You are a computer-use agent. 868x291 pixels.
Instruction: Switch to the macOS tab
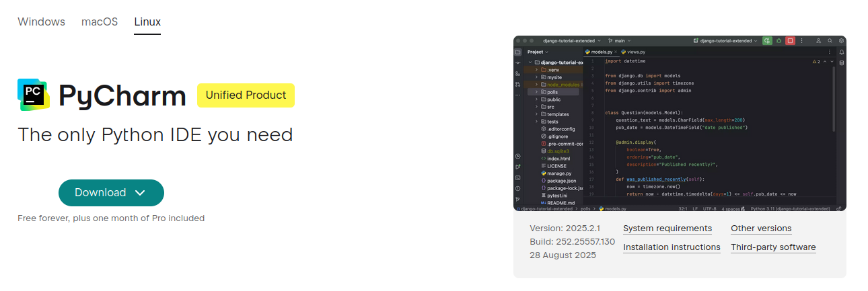100,22
